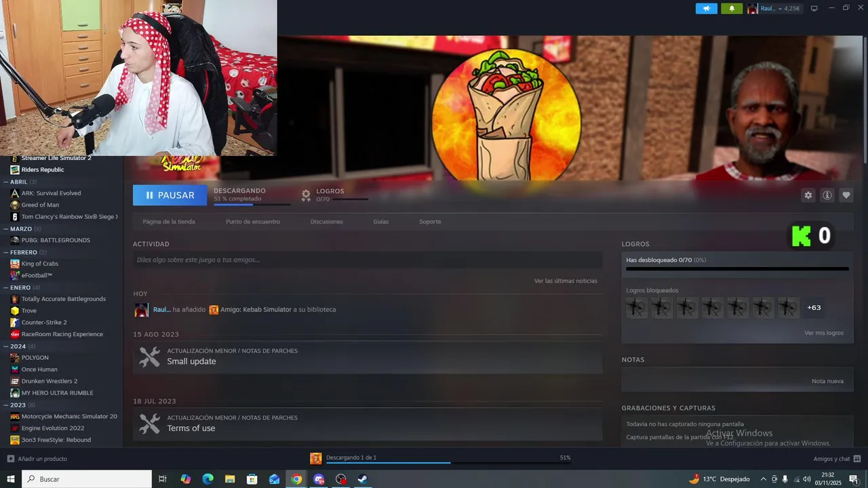Image resolution: width=868 pixels, height=488 pixels.
Task: Select the Trove yellow cube icon
Action: click(15, 310)
